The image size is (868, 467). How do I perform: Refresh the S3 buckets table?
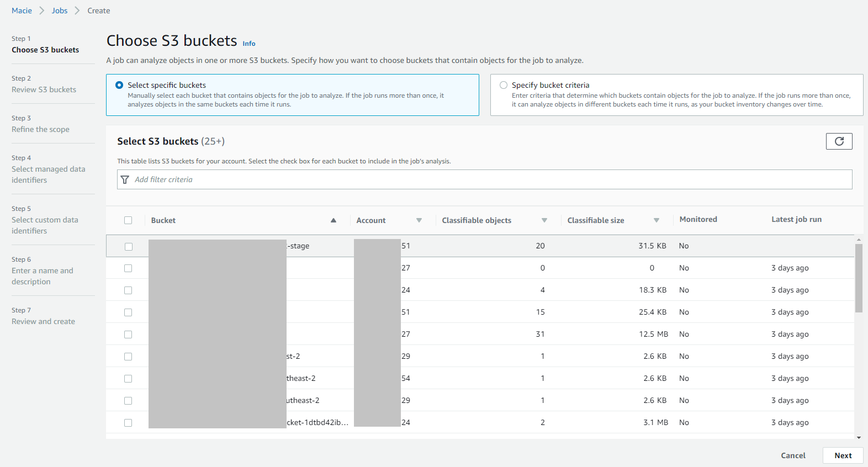click(x=839, y=141)
